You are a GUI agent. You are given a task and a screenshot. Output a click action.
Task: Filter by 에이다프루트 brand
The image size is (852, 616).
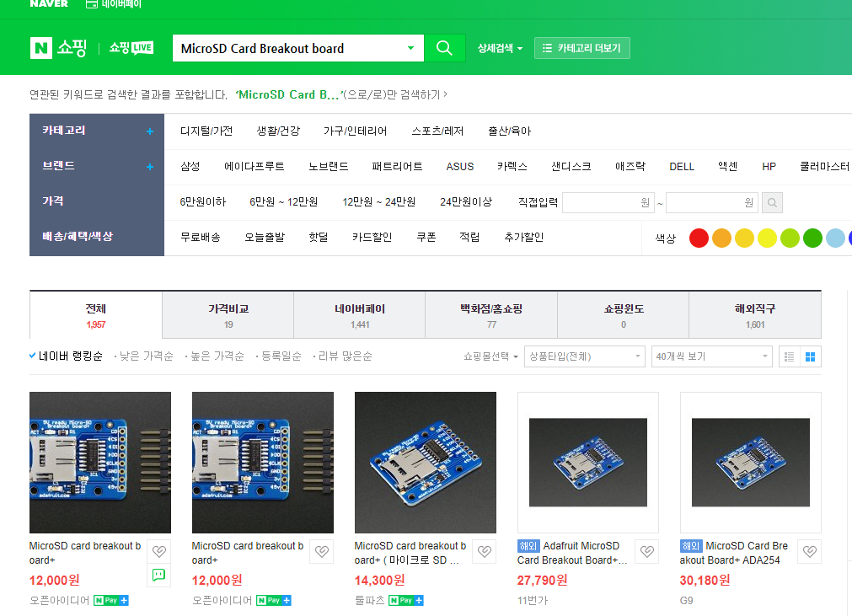tap(255, 166)
